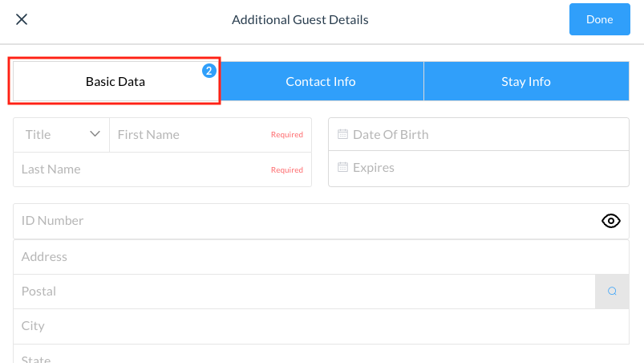Image resolution: width=644 pixels, height=363 pixels.
Task: Click the Title dropdown chevron arrow
Action: pos(95,134)
